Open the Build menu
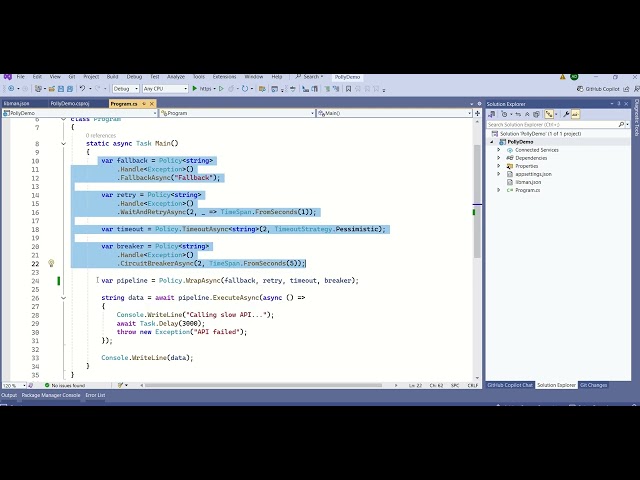 pos(112,77)
